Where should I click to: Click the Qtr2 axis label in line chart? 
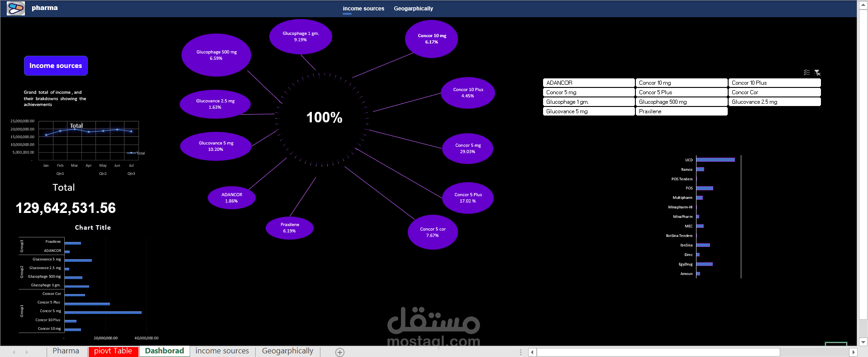point(103,174)
